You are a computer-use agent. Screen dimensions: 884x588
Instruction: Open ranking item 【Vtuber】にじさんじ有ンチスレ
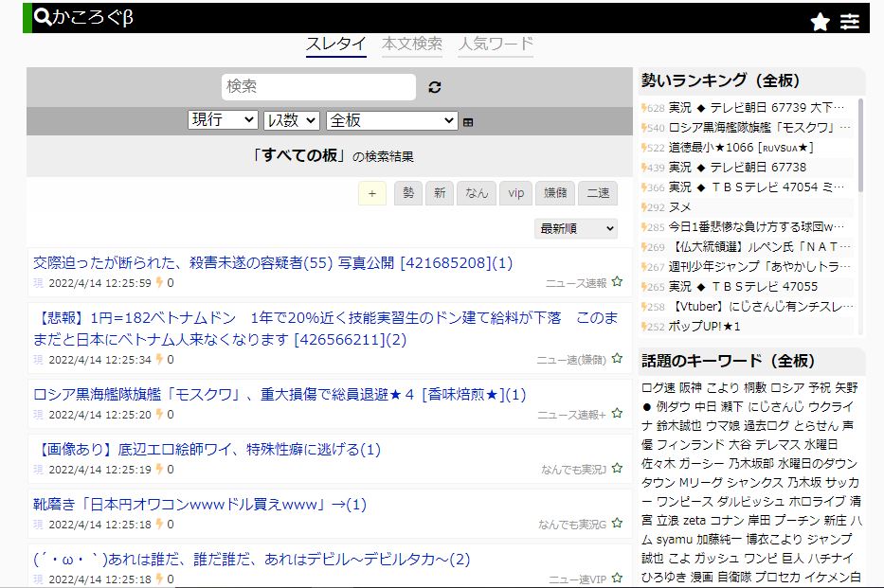(x=761, y=307)
